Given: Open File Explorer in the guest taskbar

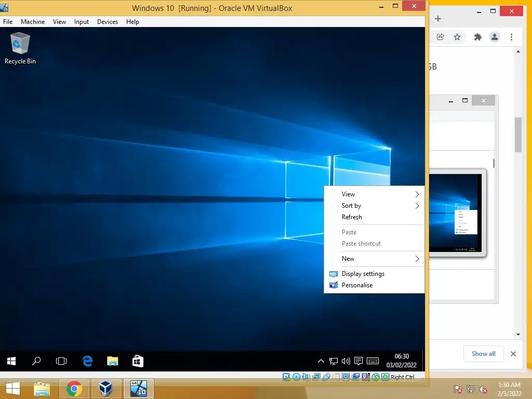Looking at the screenshot, I should click(x=113, y=361).
